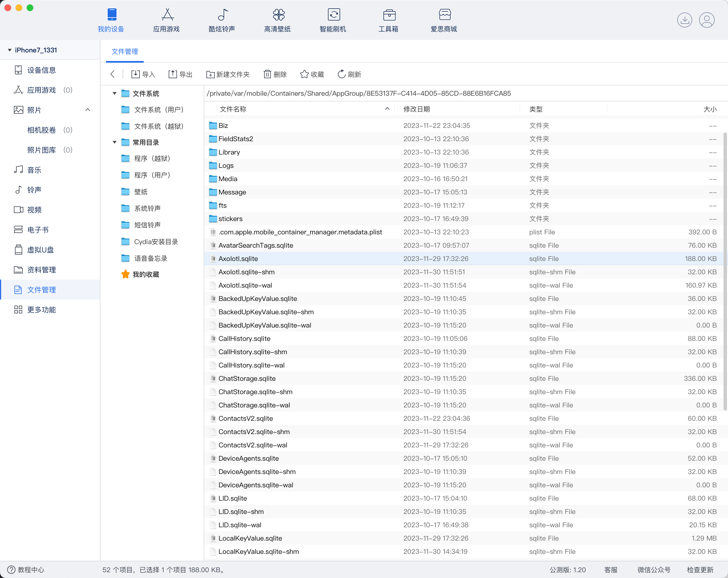
Task: Click the 导出 export button
Action: [x=180, y=74]
